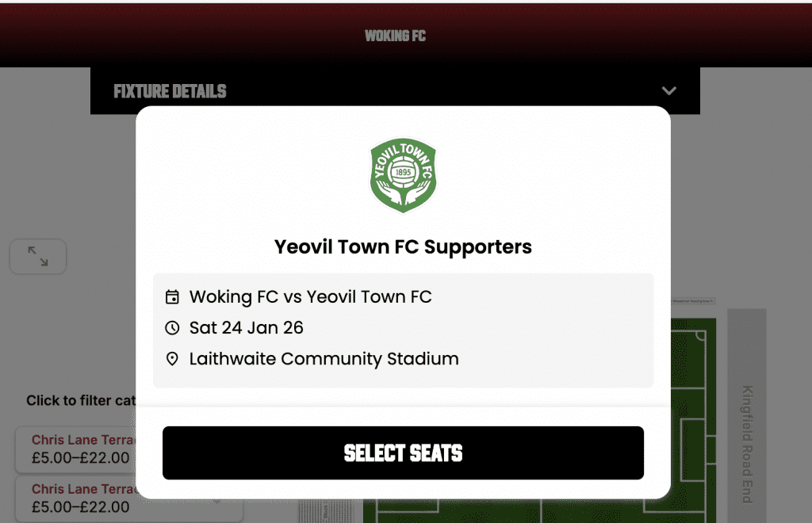Click the clock icon next to the date
The height and width of the screenshot is (523, 812).
[172, 328]
